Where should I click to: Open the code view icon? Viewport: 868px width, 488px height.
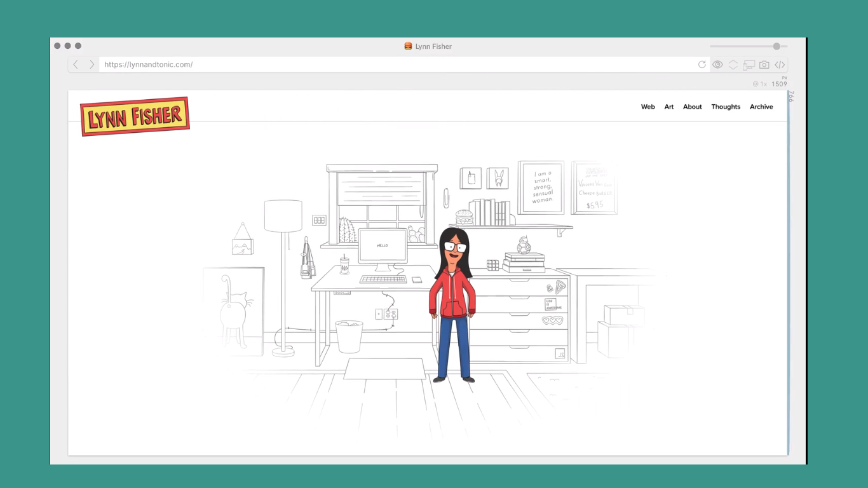(x=780, y=65)
